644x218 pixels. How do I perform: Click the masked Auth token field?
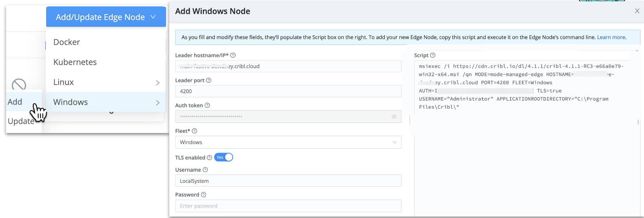(288, 117)
